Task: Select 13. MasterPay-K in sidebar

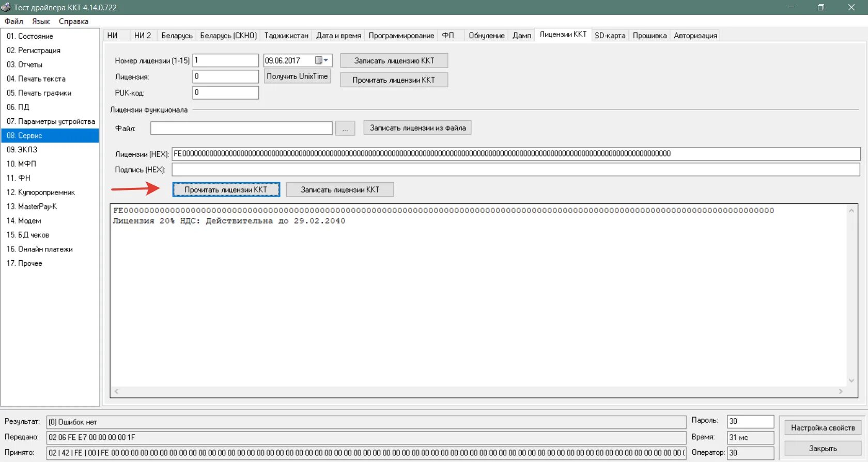Action: [50, 206]
